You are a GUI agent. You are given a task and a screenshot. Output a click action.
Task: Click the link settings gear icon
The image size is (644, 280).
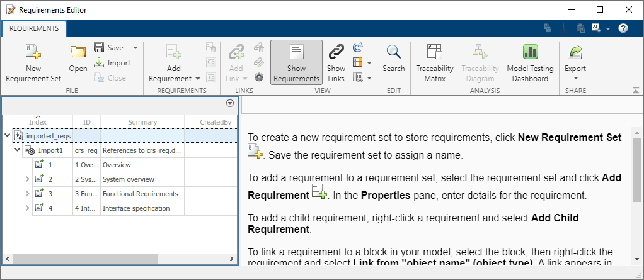pos(258,77)
